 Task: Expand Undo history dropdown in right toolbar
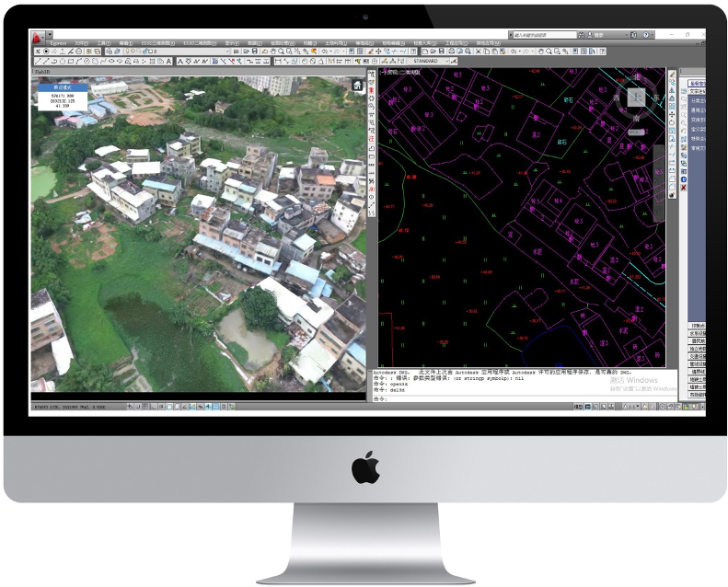tap(519, 52)
